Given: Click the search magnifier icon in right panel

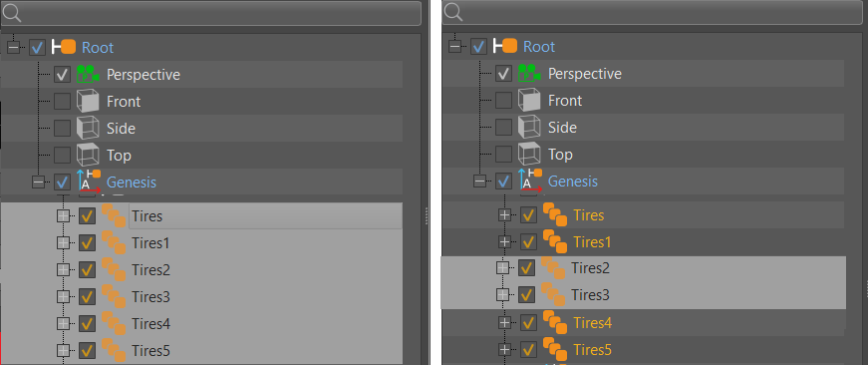Looking at the screenshot, I should (452, 12).
